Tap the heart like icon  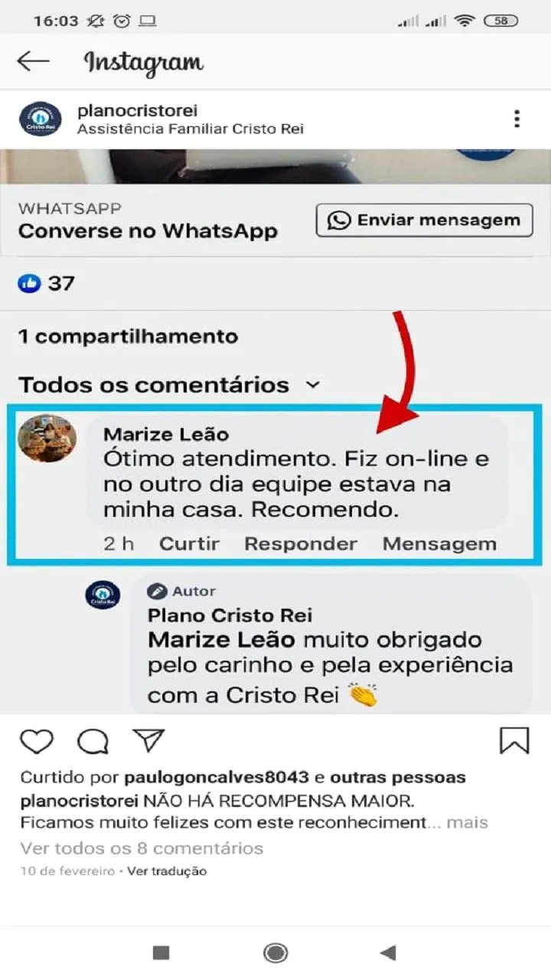click(37, 741)
